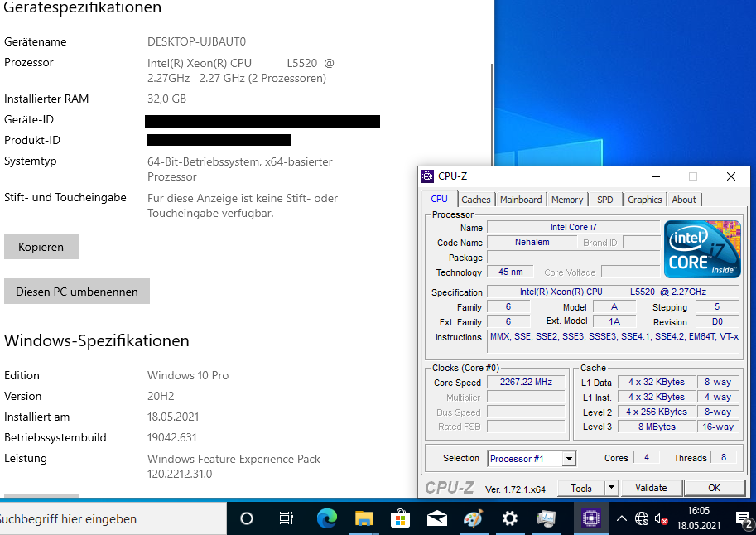Select the Level 2 value '4 x 256 KBytes'

656,412
